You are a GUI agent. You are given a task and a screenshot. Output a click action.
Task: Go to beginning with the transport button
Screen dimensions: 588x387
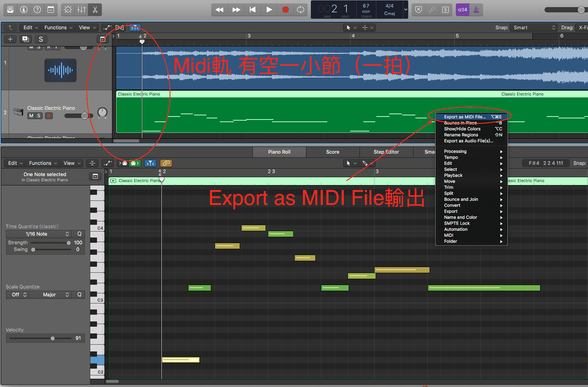click(252, 10)
